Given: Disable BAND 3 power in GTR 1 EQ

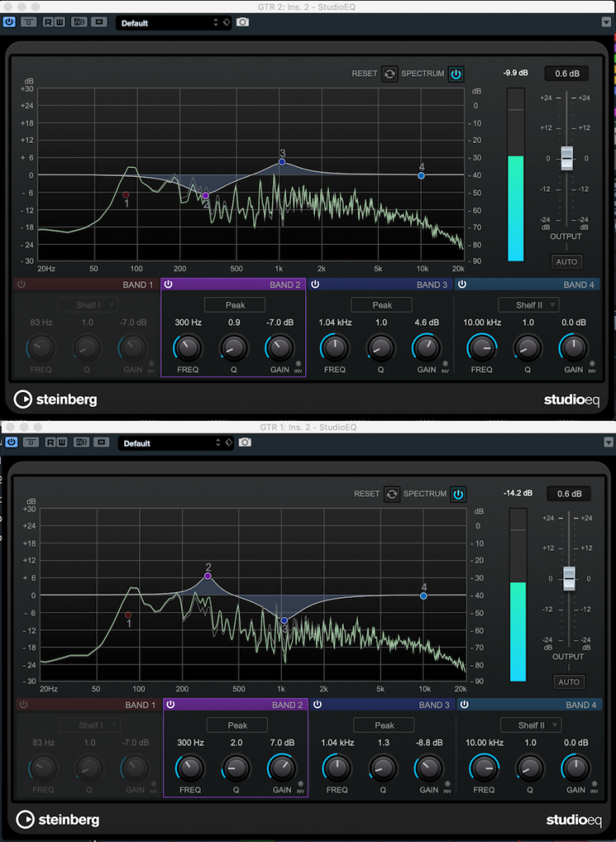Looking at the screenshot, I should 317,705.
